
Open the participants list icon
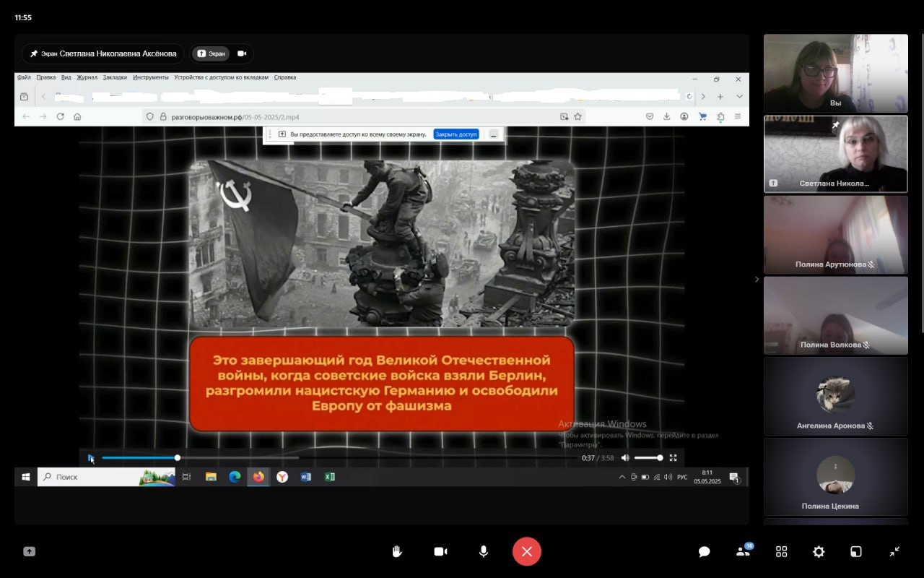(743, 551)
